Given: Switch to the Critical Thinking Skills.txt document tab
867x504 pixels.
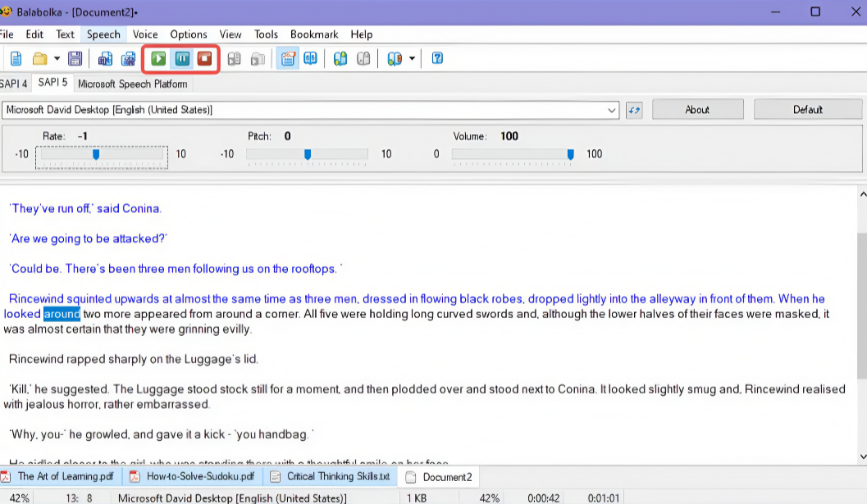Looking at the screenshot, I should coord(331,476).
